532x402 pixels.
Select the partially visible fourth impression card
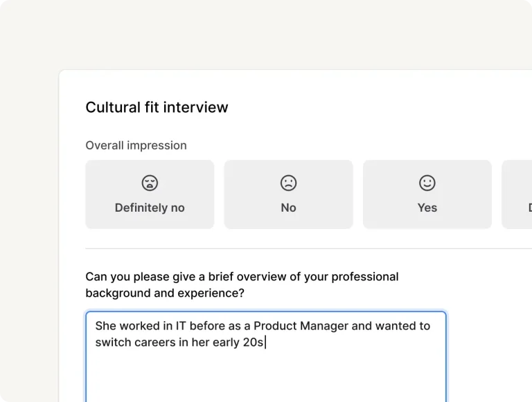tap(517, 194)
